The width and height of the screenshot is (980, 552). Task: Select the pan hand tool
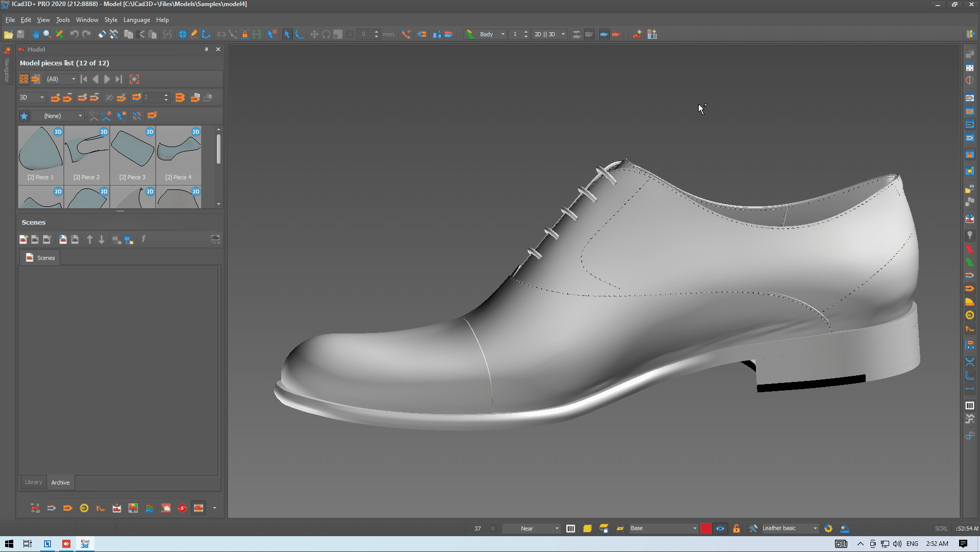click(x=35, y=34)
